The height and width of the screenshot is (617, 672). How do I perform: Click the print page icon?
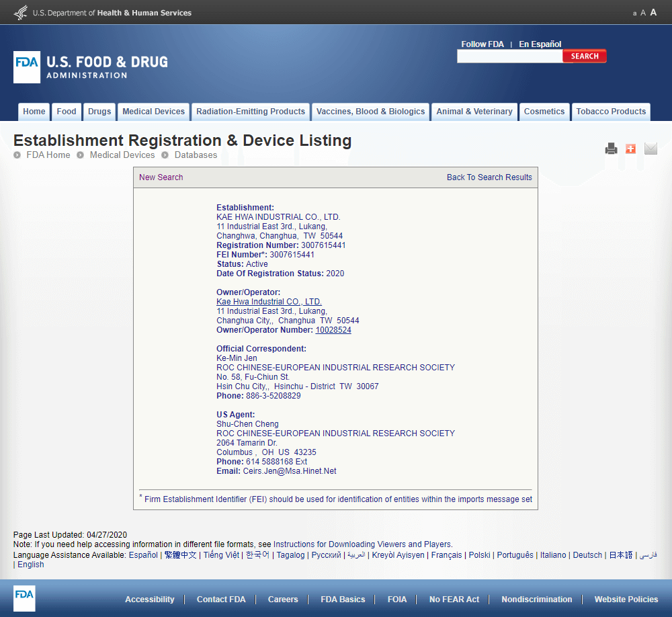(x=611, y=149)
